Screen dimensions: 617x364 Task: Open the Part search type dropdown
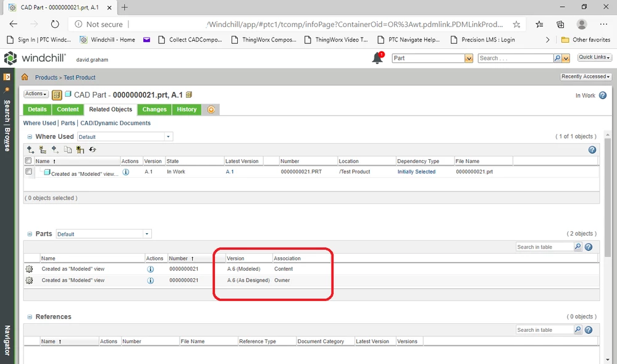coord(469,58)
